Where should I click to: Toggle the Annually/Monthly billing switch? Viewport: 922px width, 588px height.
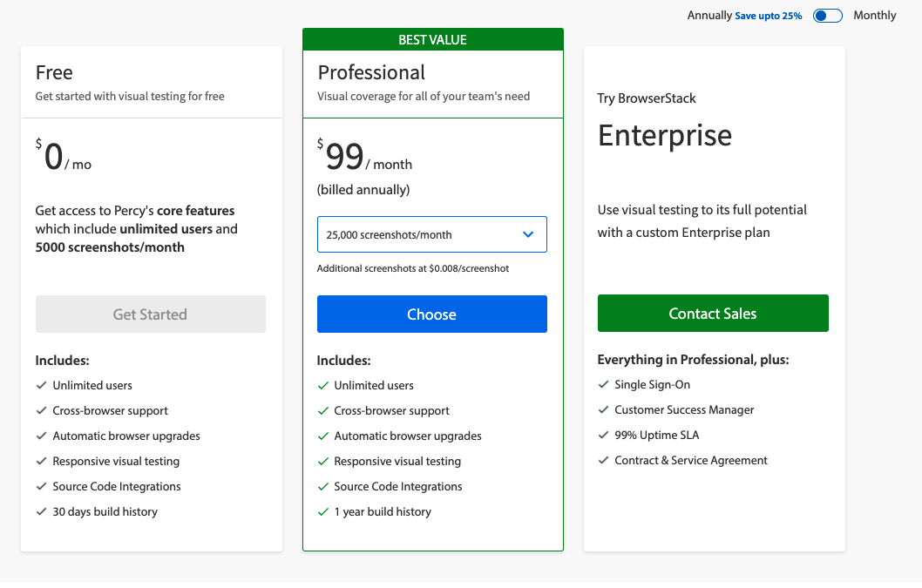coord(827,16)
